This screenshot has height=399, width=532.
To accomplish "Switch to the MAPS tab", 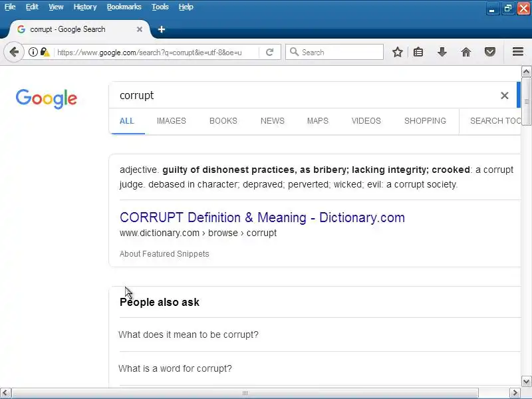I will [318, 121].
